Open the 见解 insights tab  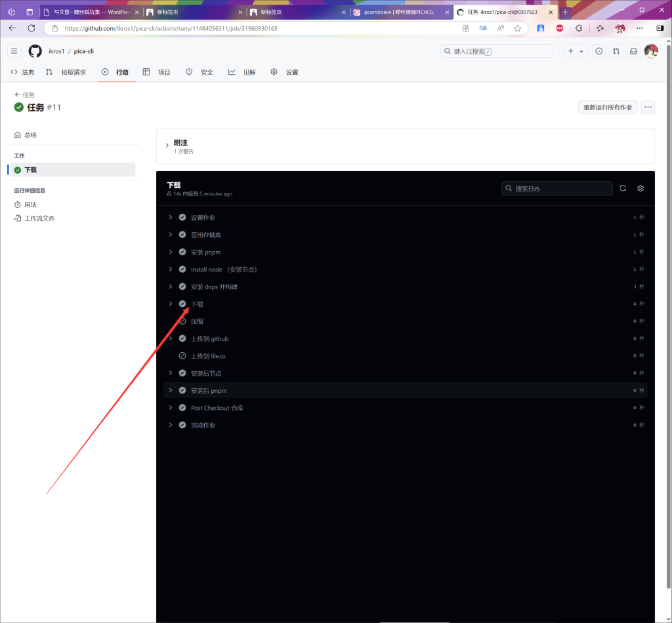click(x=241, y=72)
